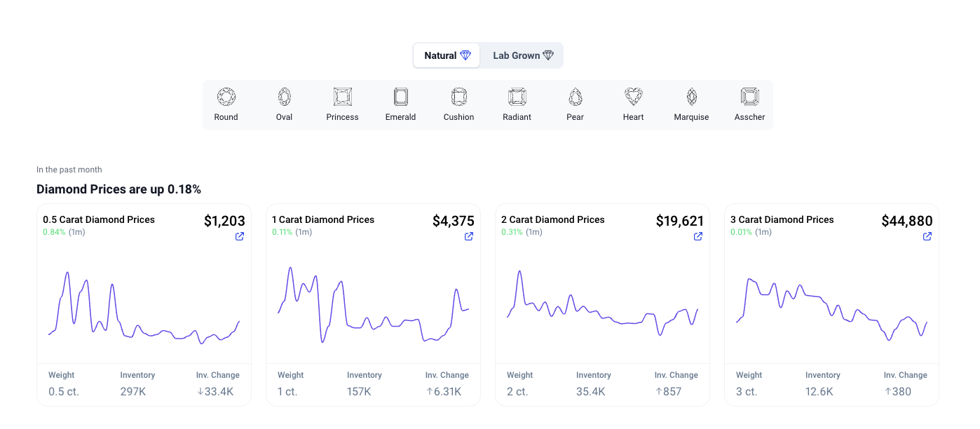Viewport: 980px width, 429px height.
Task: Click the 297K inventory value
Action: 133,391
